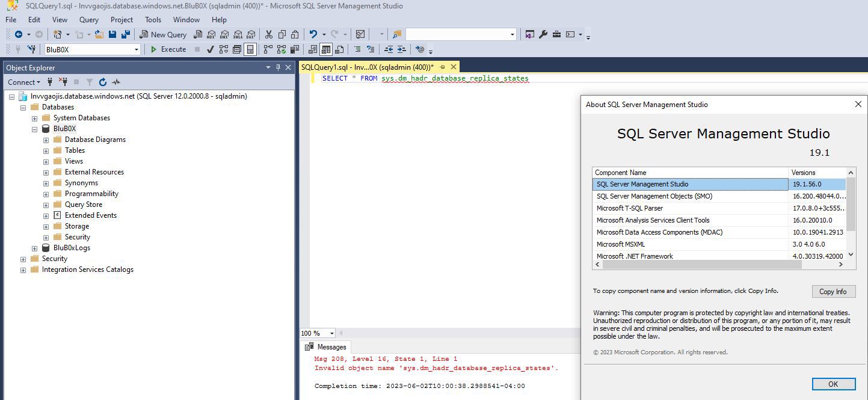Image resolution: width=868 pixels, height=400 pixels.
Task: Click Disconnect icon in Object Explorer
Action: pyautogui.click(x=63, y=82)
